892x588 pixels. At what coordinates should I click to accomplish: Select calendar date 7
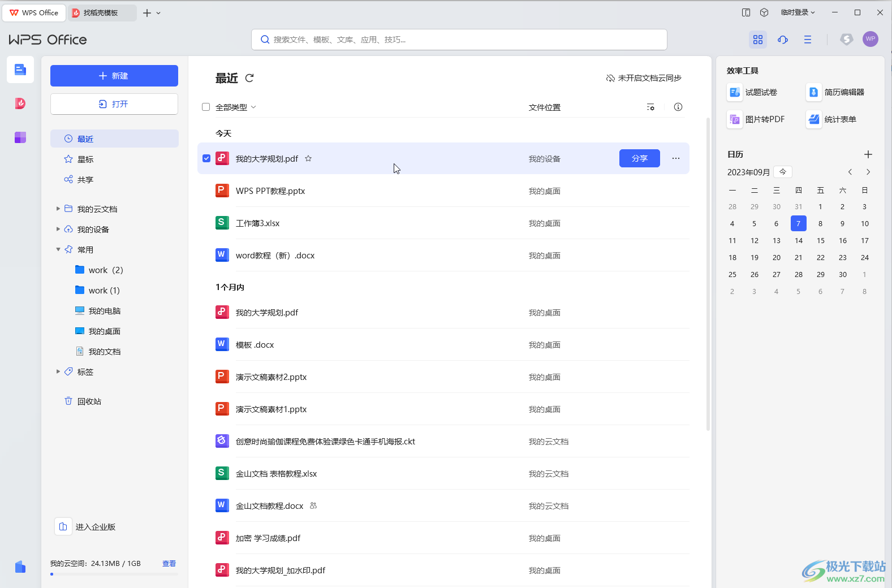pos(799,223)
